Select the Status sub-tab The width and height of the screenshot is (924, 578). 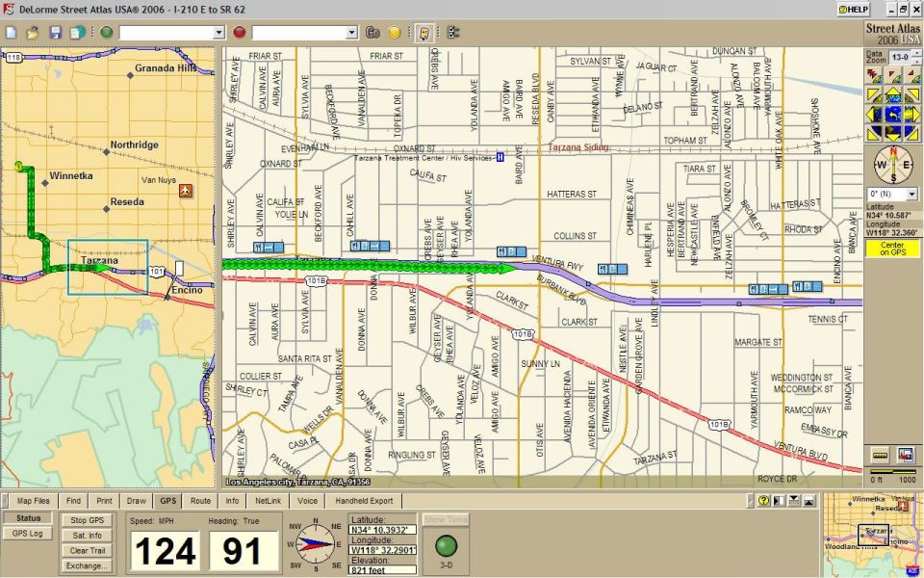coord(28,518)
